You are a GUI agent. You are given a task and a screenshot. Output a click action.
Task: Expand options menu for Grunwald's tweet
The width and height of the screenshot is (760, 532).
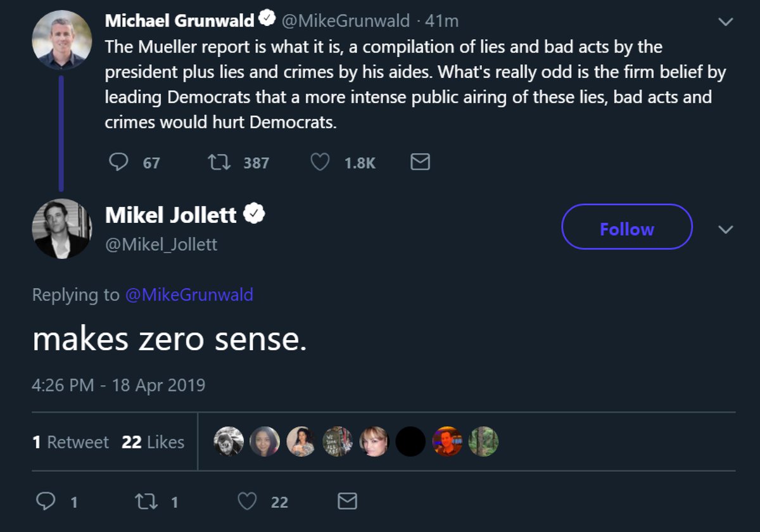726,22
